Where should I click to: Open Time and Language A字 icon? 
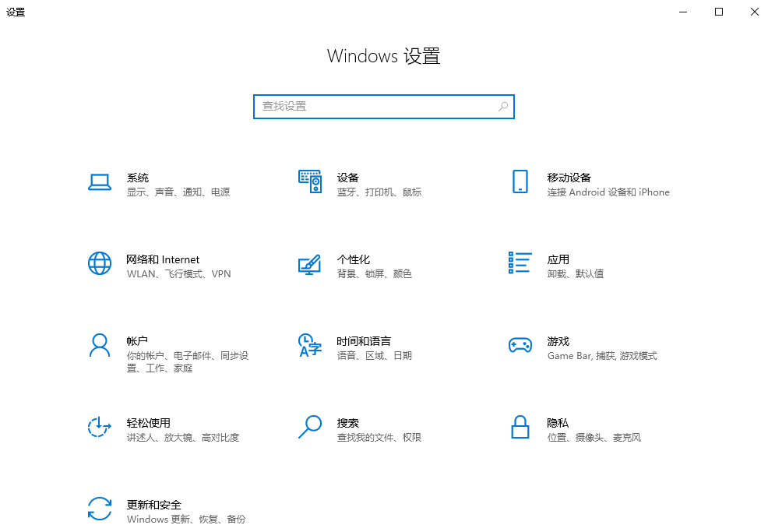(x=310, y=345)
